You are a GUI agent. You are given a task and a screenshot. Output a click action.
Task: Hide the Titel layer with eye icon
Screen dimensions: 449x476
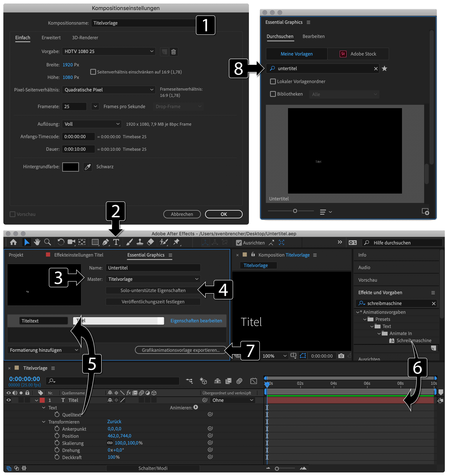tap(9, 400)
